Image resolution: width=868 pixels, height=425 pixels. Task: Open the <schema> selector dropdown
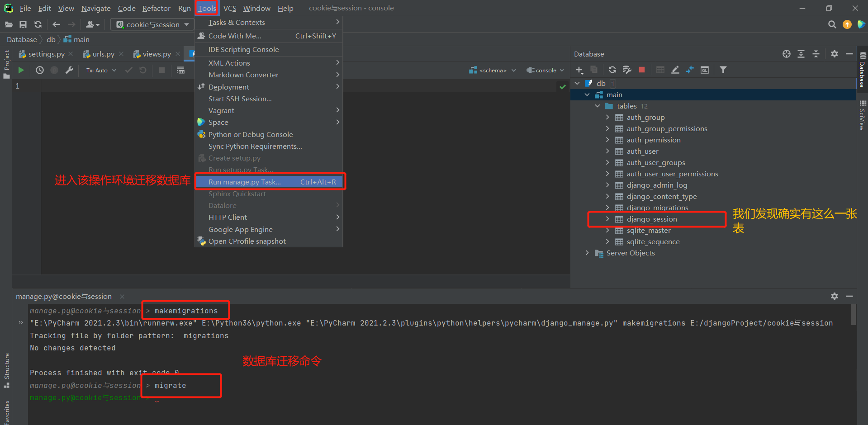(x=493, y=70)
